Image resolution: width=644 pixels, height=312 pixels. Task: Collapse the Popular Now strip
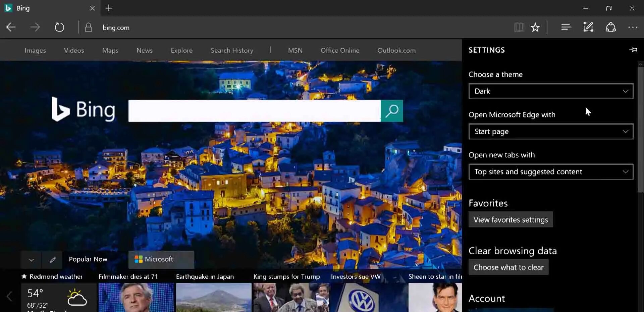[31, 260]
